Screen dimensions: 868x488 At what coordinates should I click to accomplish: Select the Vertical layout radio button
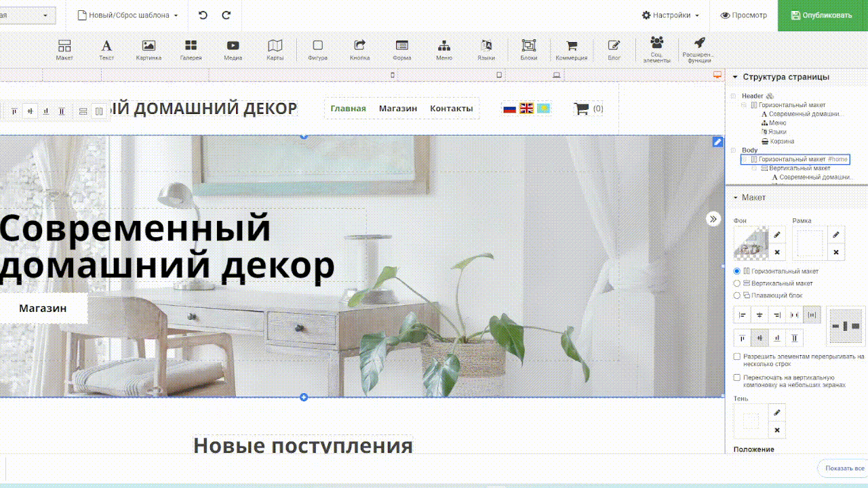point(738,283)
